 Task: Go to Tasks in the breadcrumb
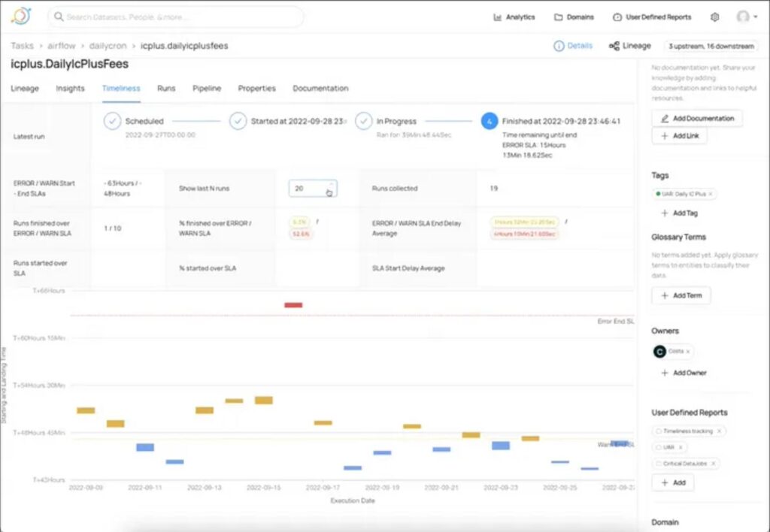22,46
